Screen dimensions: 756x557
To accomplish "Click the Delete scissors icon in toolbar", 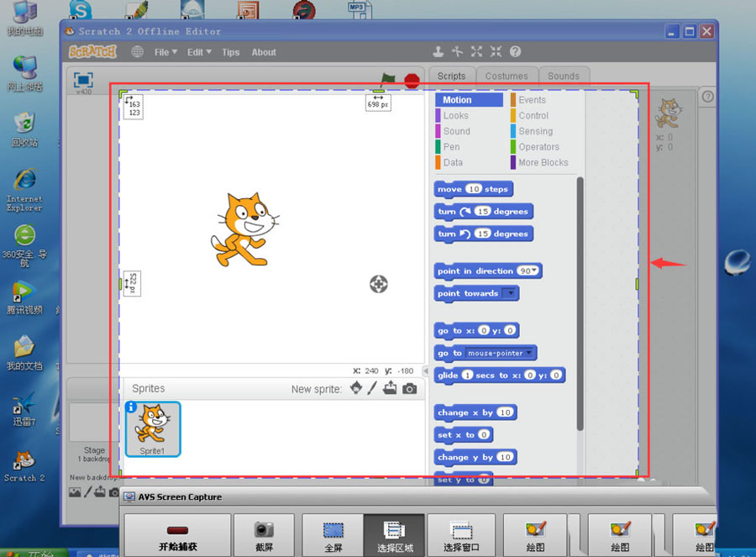I will [x=457, y=51].
